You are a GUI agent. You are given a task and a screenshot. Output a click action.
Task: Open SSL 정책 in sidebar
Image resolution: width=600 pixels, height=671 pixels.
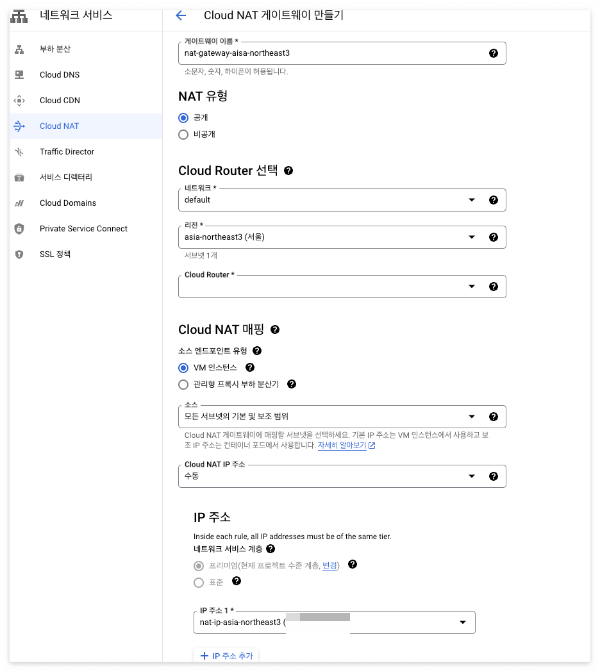pos(86,254)
